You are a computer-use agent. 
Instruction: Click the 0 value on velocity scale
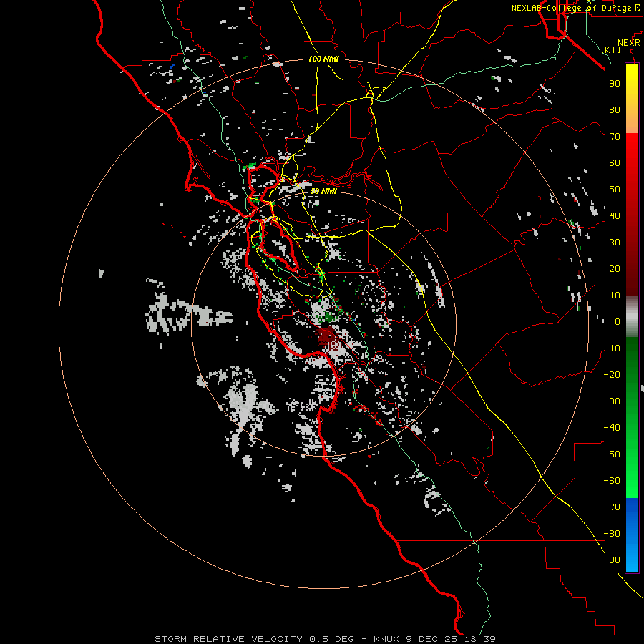[x=618, y=322]
